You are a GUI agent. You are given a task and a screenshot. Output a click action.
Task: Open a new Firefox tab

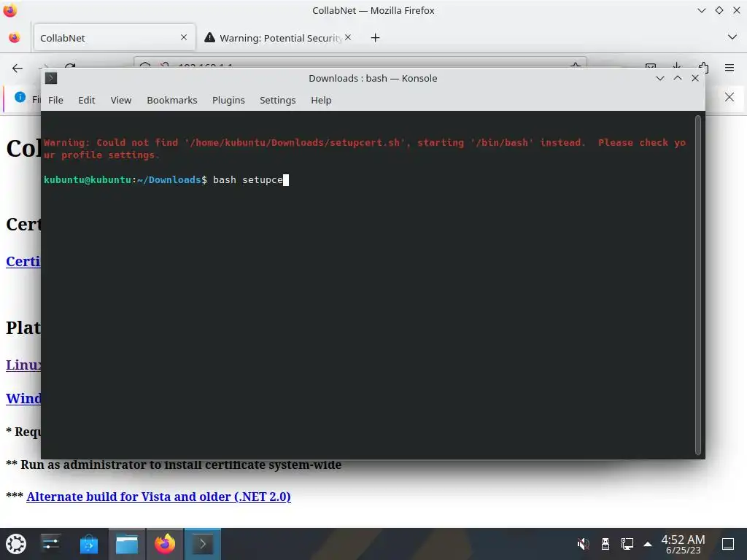[x=376, y=38]
